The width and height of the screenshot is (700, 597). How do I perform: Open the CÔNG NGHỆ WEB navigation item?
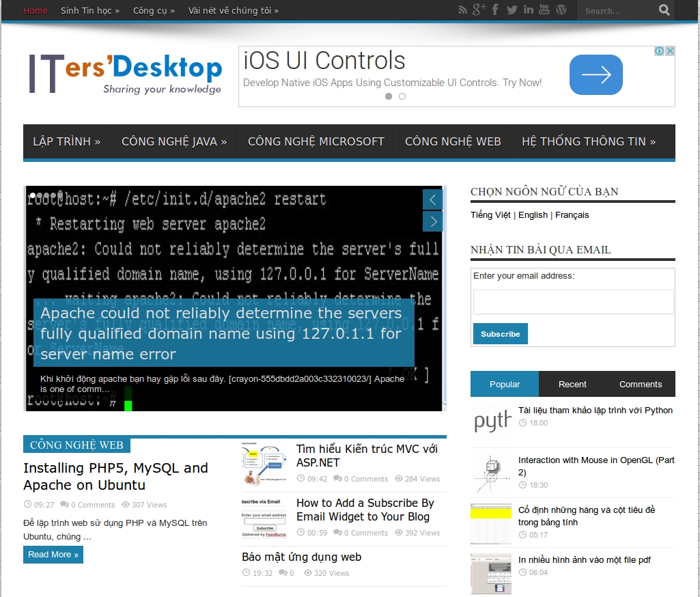point(453,141)
